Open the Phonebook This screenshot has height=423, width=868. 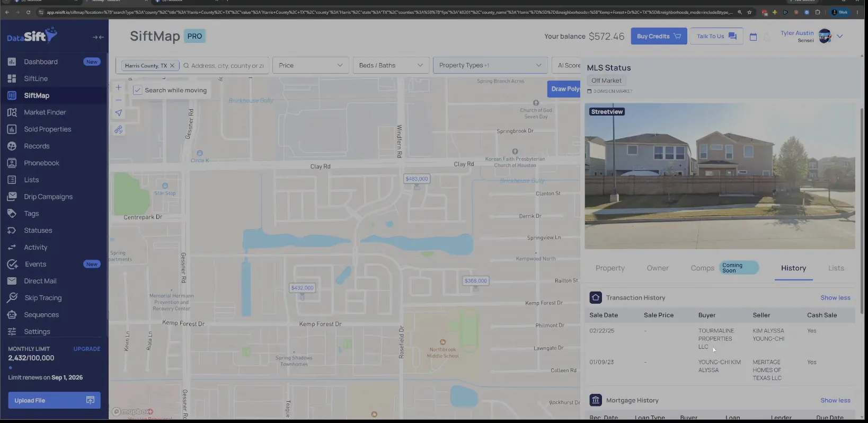coord(41,163)
